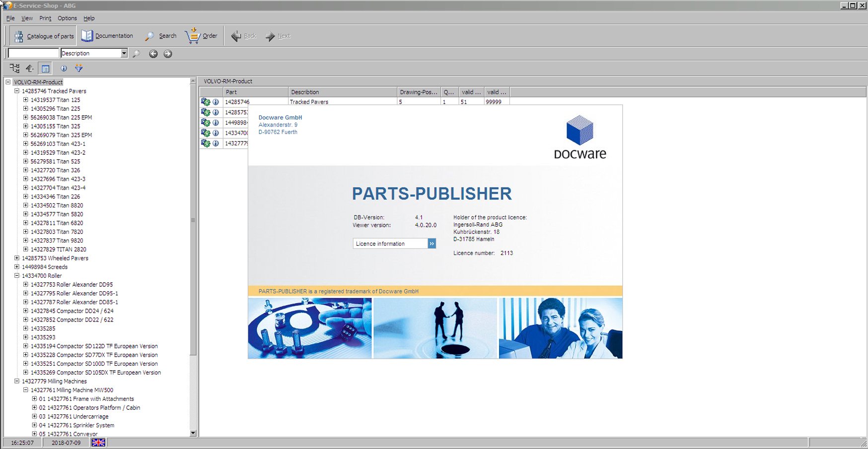Open the Documentation section
868x449 pixels.
pyautogui.click(x=107, y=36)
